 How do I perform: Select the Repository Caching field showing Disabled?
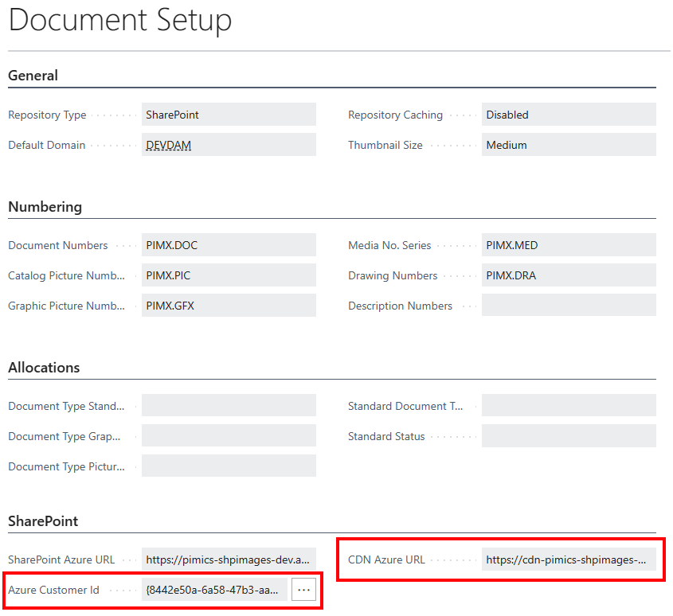(569, 115)
